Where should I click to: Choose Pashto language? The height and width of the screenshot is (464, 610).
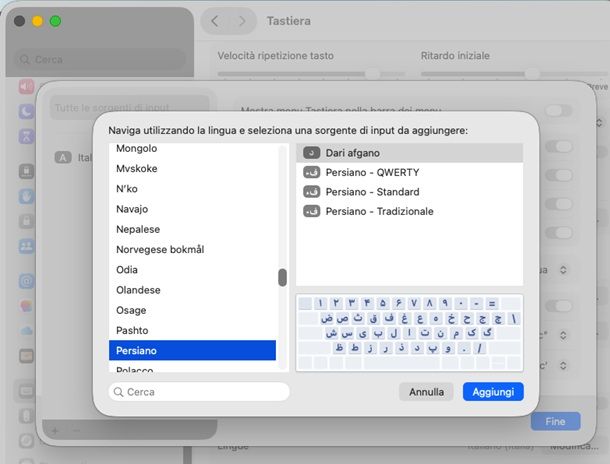[x=193, y=330]
